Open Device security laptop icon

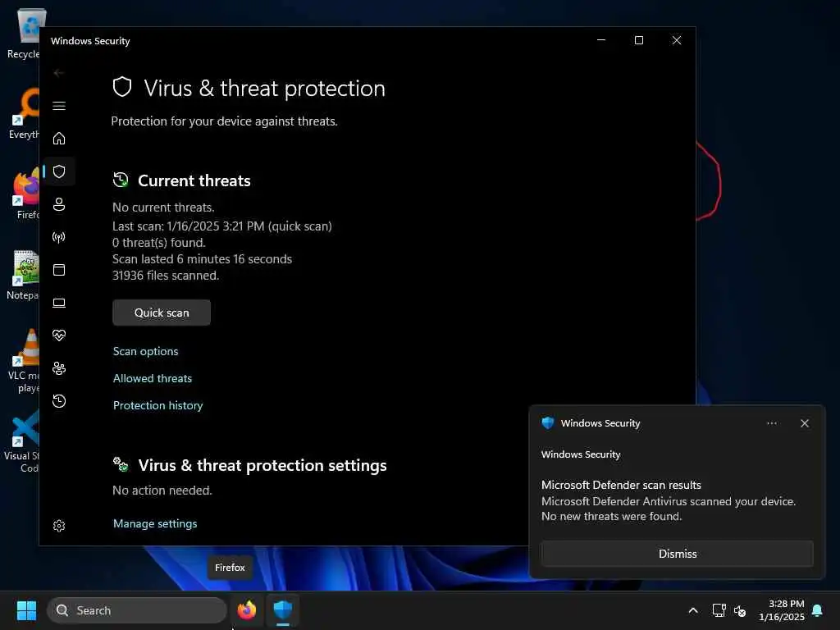pos(59,304)
